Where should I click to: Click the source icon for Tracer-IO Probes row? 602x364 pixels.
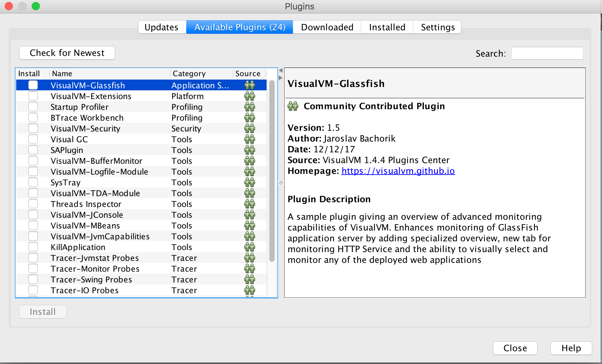[x=250, y=290]
